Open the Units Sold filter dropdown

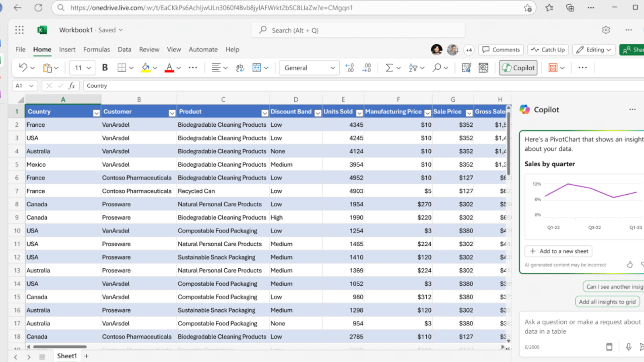pos(359,113)
